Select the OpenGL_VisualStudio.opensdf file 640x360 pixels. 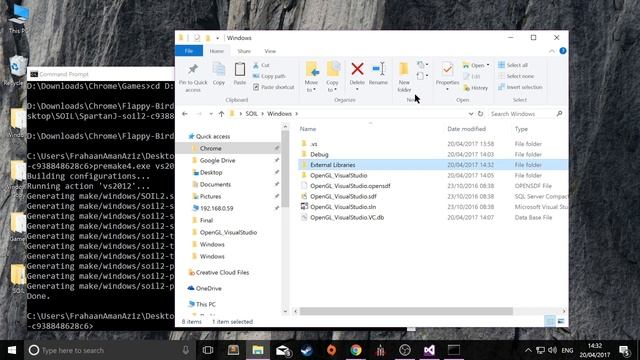[350, 186]
